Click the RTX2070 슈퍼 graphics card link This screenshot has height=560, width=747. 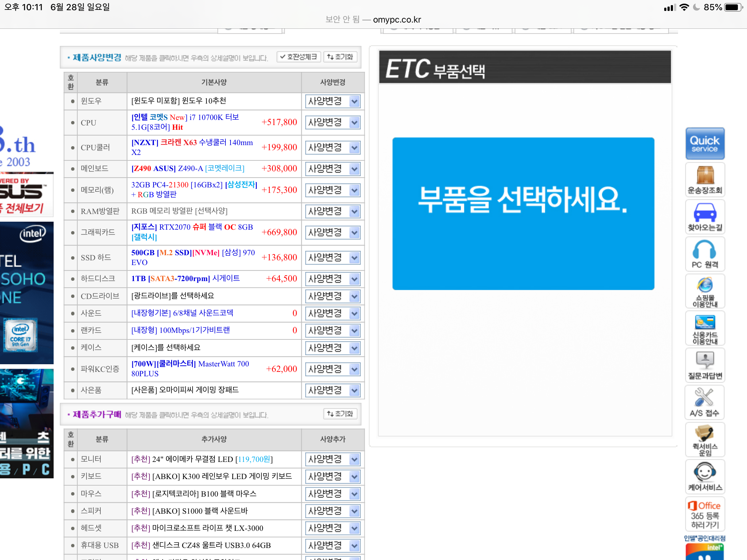pos(192,232)
